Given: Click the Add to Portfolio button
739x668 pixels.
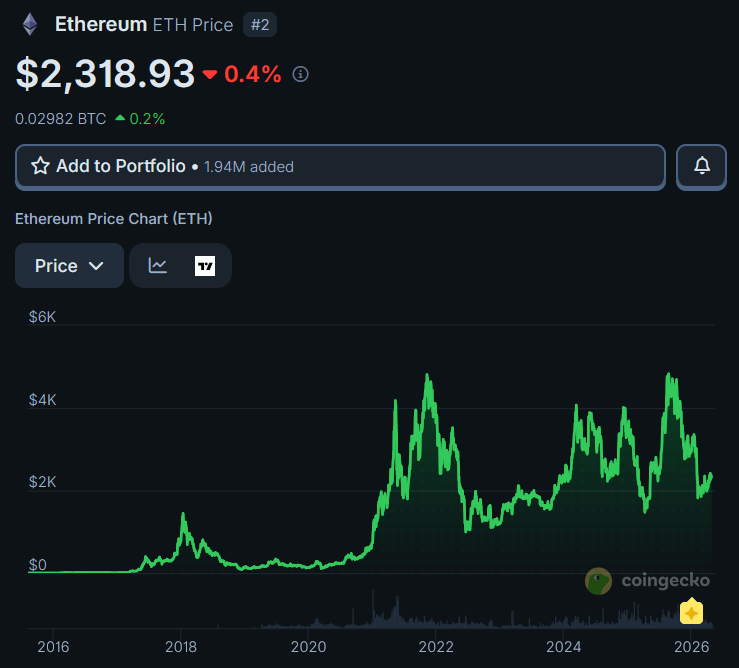Looking at the screenshot, I should (x=340, y=166).
